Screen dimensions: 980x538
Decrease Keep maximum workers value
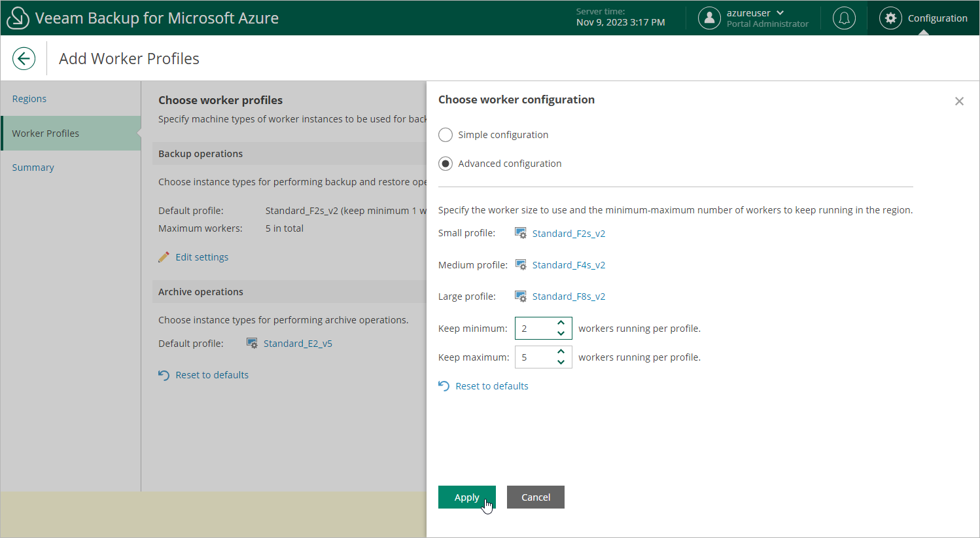(x=561, y=362)
